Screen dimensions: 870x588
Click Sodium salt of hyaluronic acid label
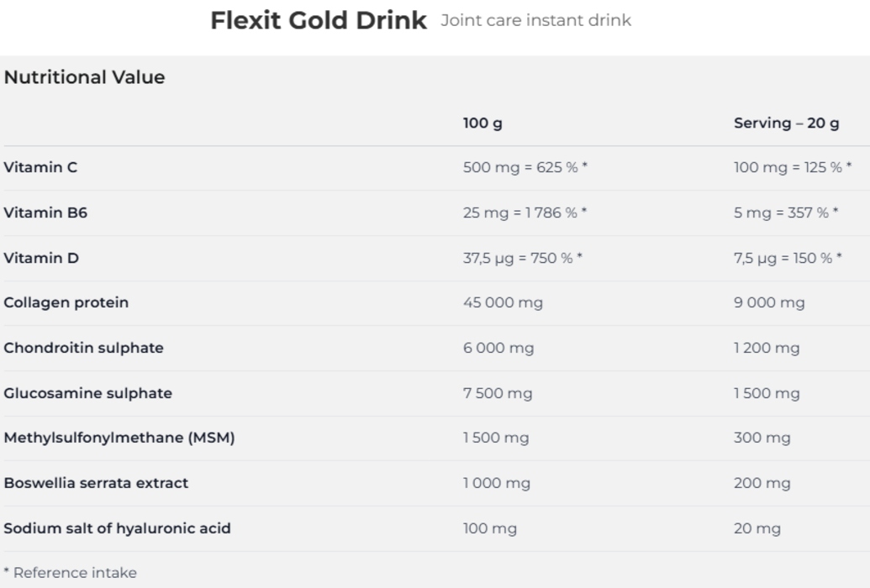click(x=117, y=528)
